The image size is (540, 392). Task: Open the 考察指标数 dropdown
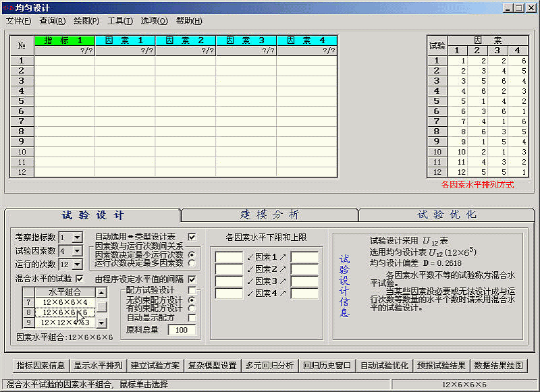pos(77,237)
